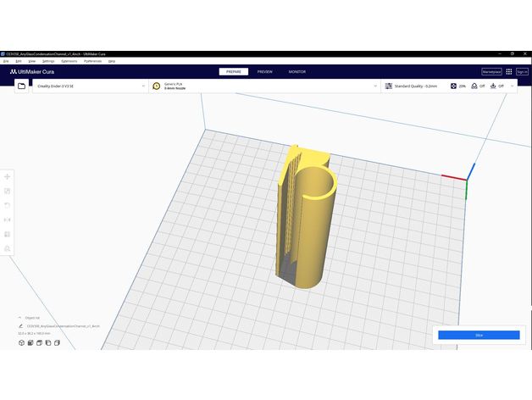
Task: Open the application switcher grid icon
Action: (x=509, y=72)
